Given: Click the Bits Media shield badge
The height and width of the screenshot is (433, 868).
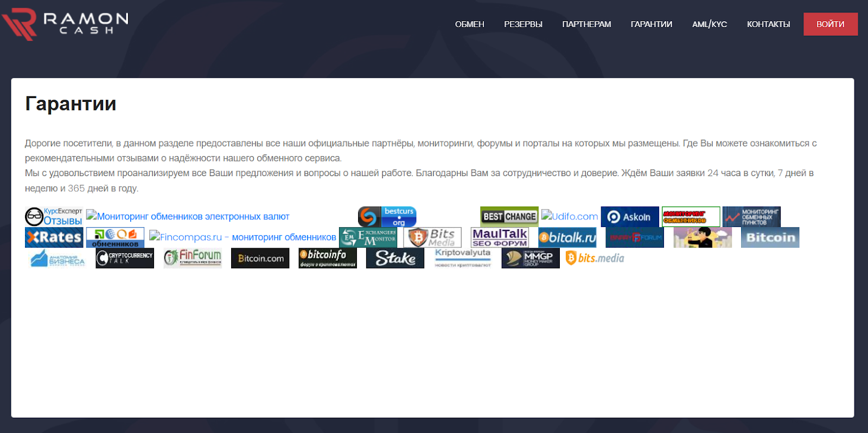Looking at the screenshot, I should point(432,237).
